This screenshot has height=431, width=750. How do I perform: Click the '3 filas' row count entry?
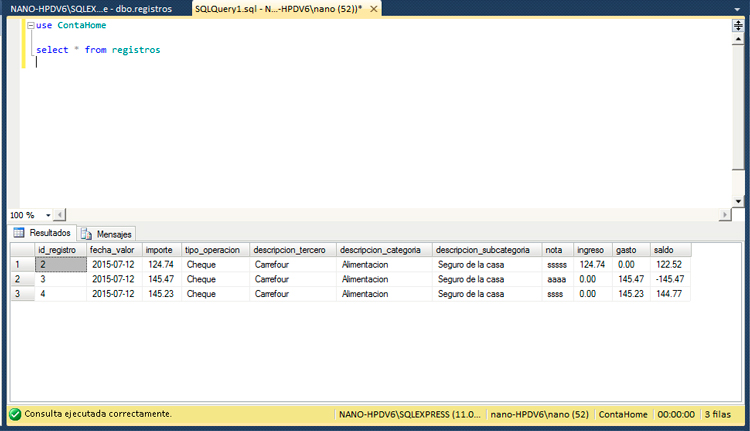coord(717,414)
